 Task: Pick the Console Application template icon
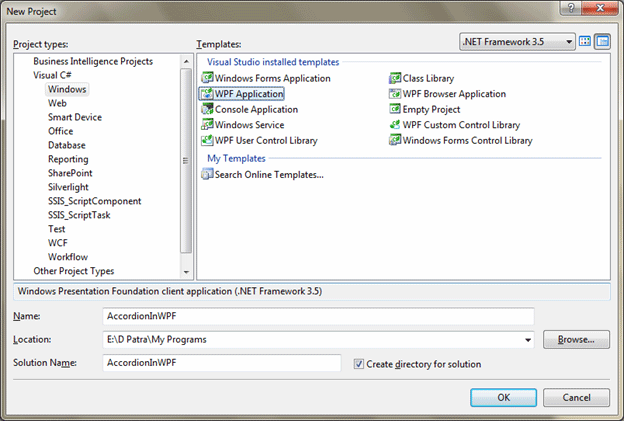pyautogui.click(x=208, y=109)
